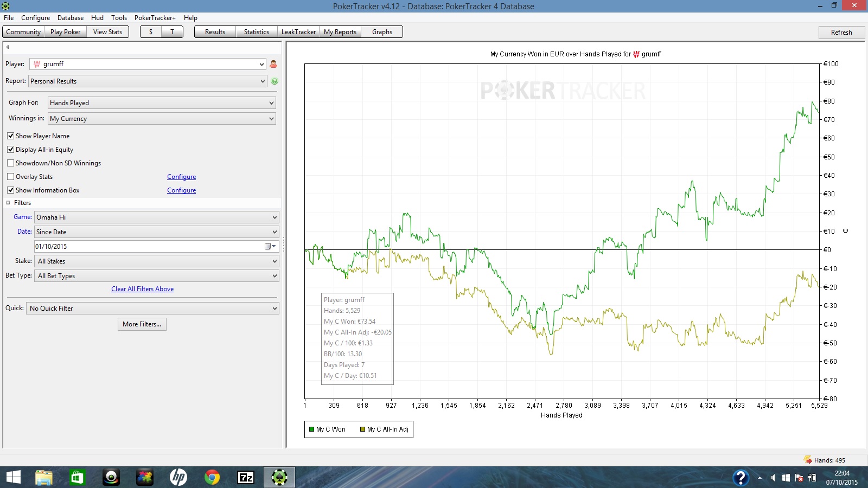Click Configure link for Overlay Stats
Image resolution: width=868 pixels, height=488 pixels.
pyautogui.click(x=181, y=177)
